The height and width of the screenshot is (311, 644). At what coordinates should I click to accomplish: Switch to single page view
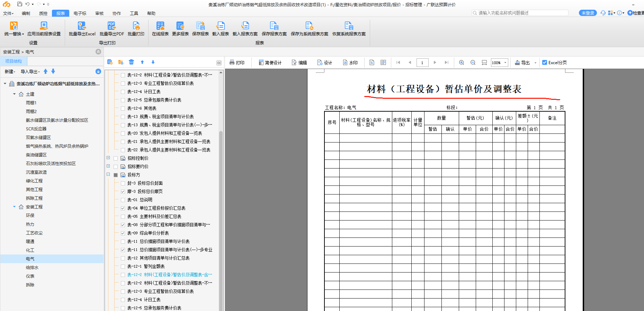[x=372, y=62]
